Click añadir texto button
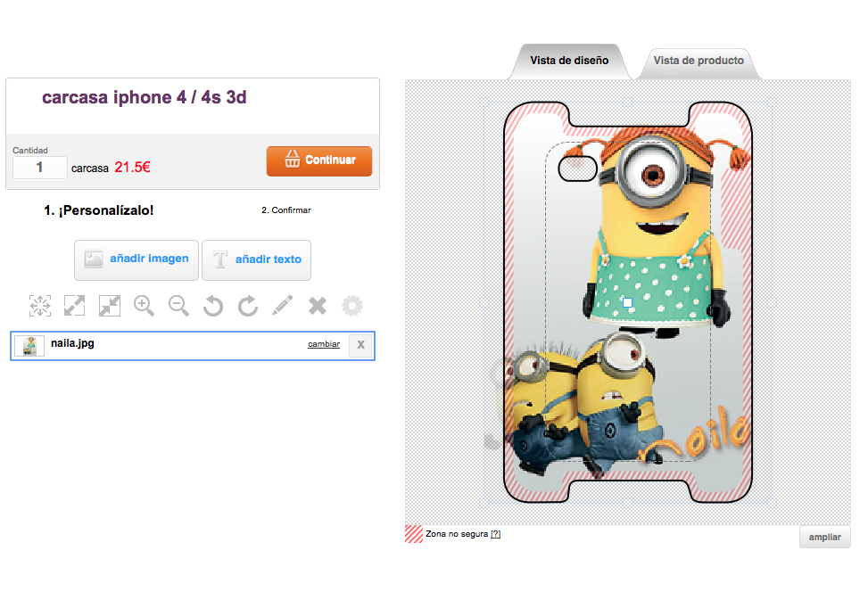 [256, 260]
